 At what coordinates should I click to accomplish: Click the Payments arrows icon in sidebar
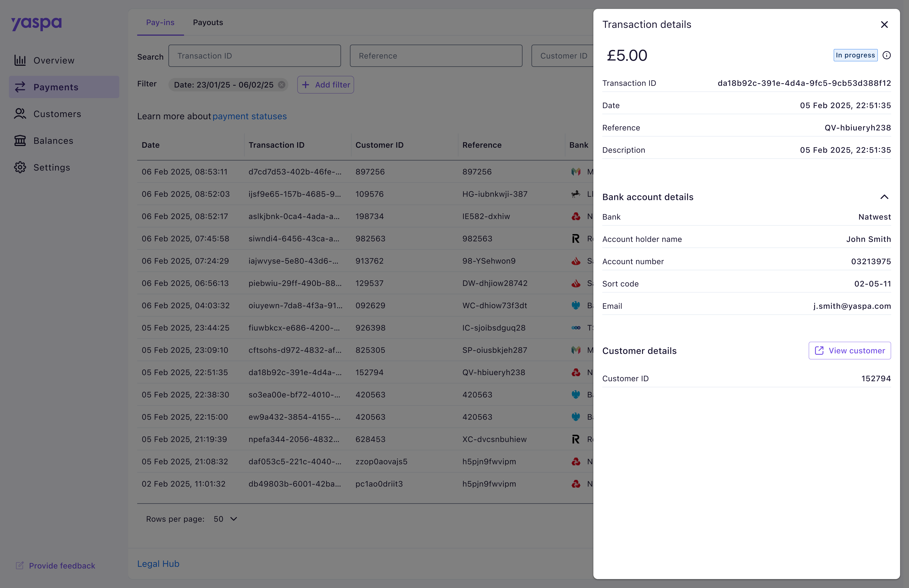[x=20, y=87]
